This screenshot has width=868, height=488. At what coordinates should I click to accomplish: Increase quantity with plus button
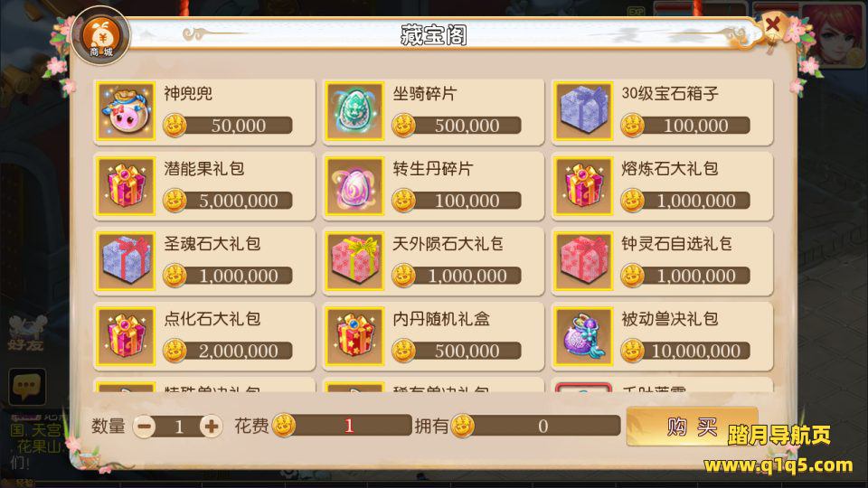pyautogui.click(x=211, y=427)
